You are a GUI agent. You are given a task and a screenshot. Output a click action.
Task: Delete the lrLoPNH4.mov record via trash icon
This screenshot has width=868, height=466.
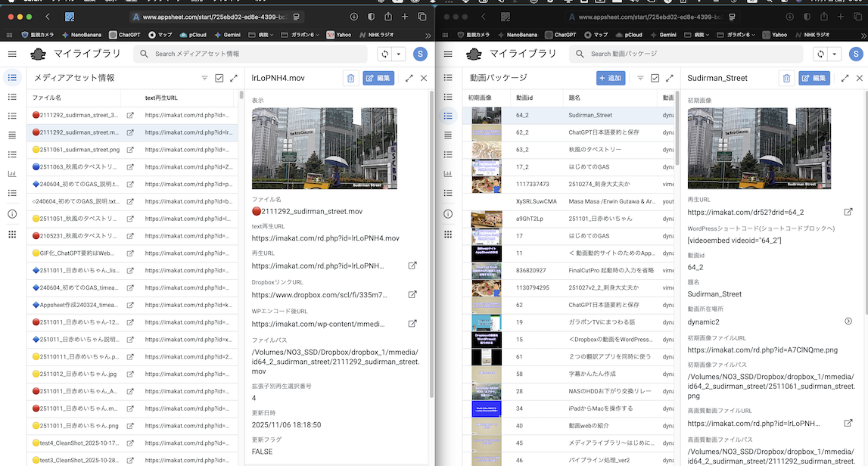(350, 78)
